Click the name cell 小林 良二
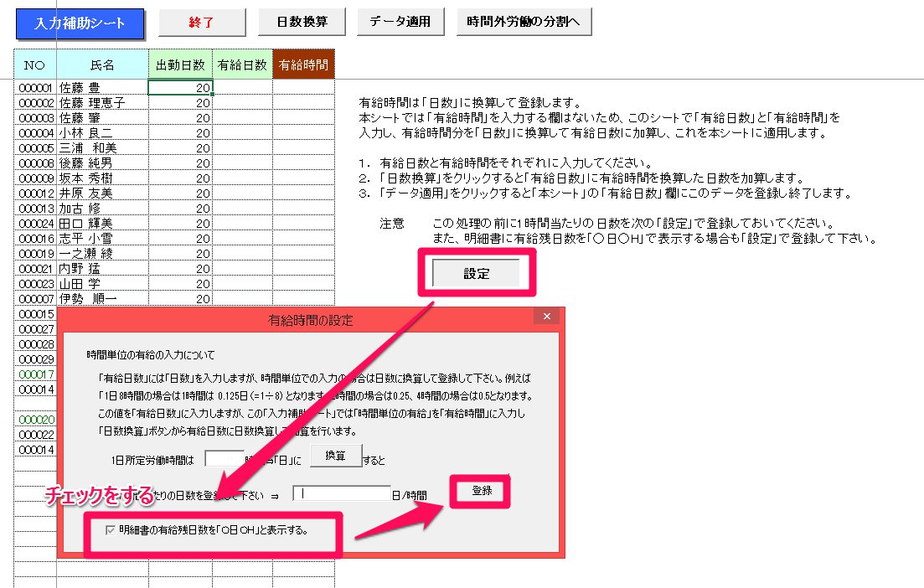The image size is (924, 588). pos(102,132)
